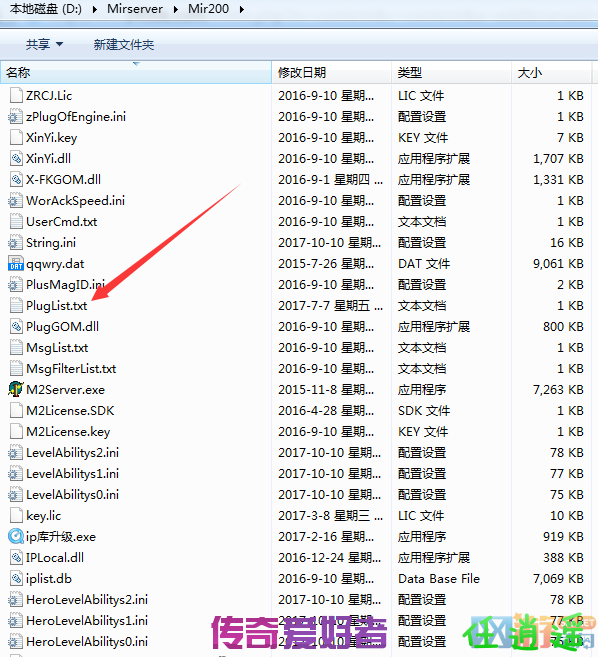Click the zPlugOfEngine.ini settings icon
The width and height of the screenshot is (598, 657).
pos(16,116)
